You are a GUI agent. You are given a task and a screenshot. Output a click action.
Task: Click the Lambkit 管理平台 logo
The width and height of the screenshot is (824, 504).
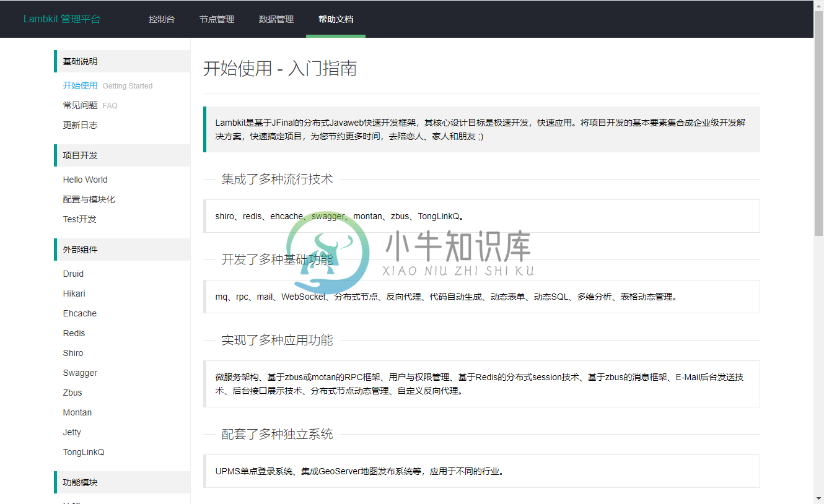[62, 19]
